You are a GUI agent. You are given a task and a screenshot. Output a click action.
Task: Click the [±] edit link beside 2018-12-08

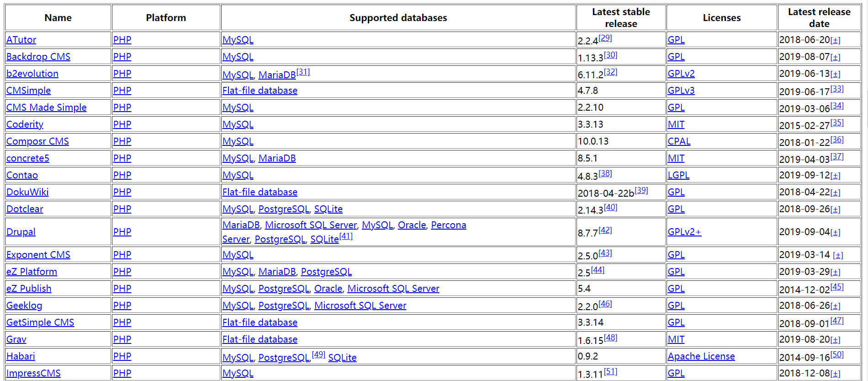pos(835,374)
